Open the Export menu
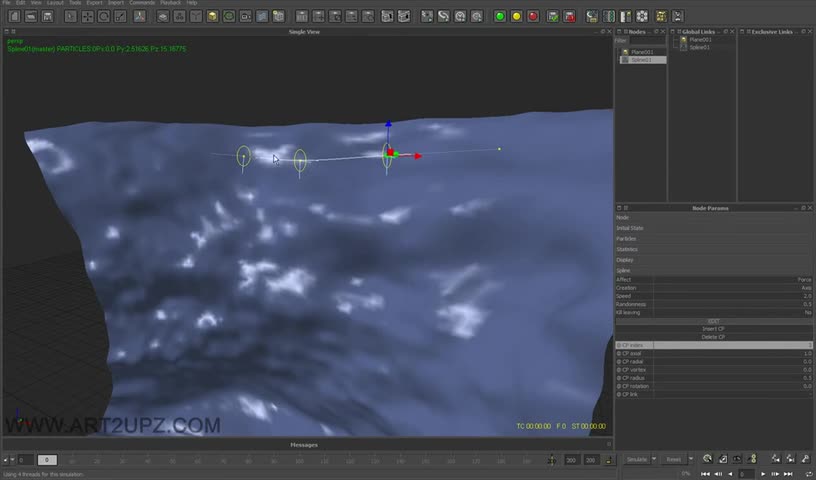816x480 pixels. [x=94, y=3]
